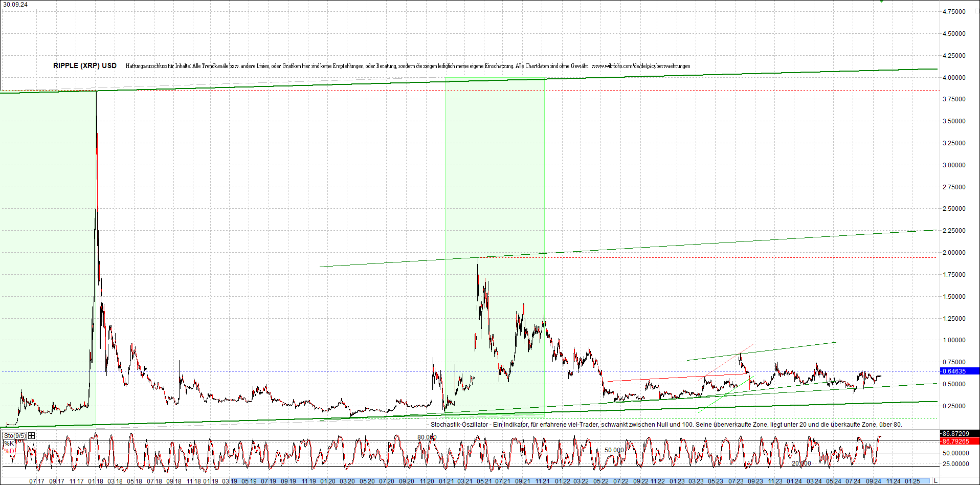Open the Stochastik-Oszillator settings dropdown
980x485 pixels.
[x=16, y=435]
